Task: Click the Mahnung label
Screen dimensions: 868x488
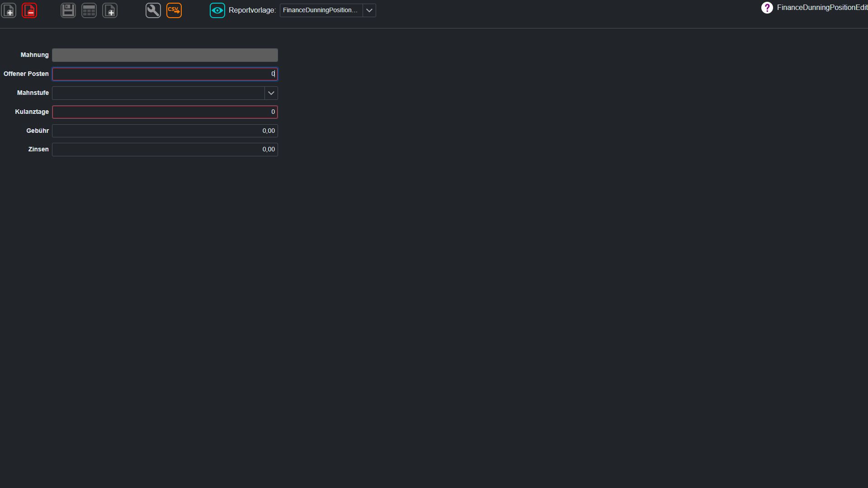Action: pos(34,55)
